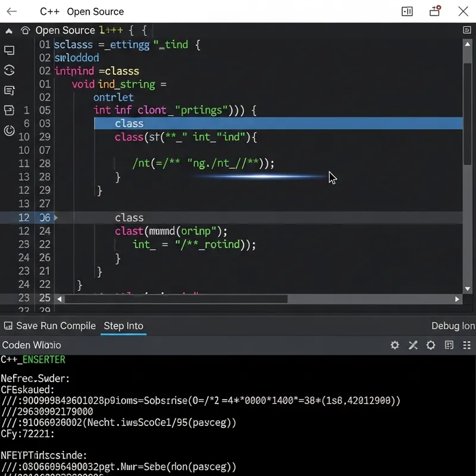Open the history clock icon in the sidebar
476x476 pixels.
(x=8, y=129)
